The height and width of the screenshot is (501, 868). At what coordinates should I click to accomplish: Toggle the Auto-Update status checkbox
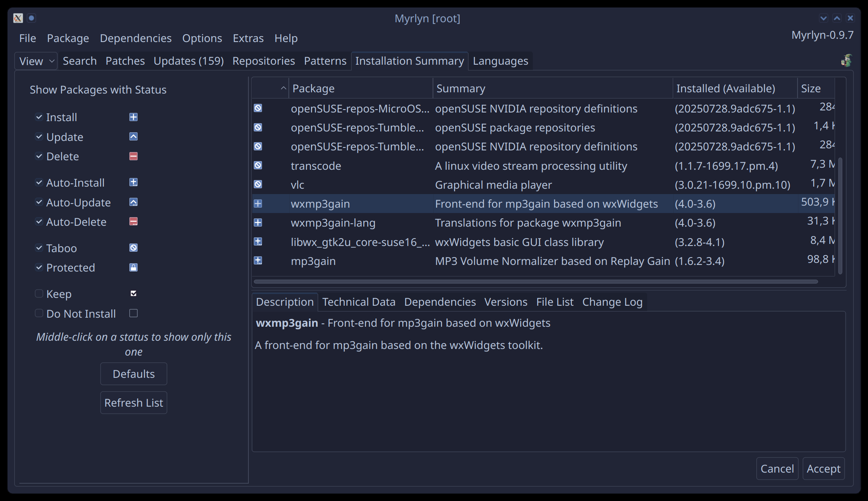tap(39, 202)
